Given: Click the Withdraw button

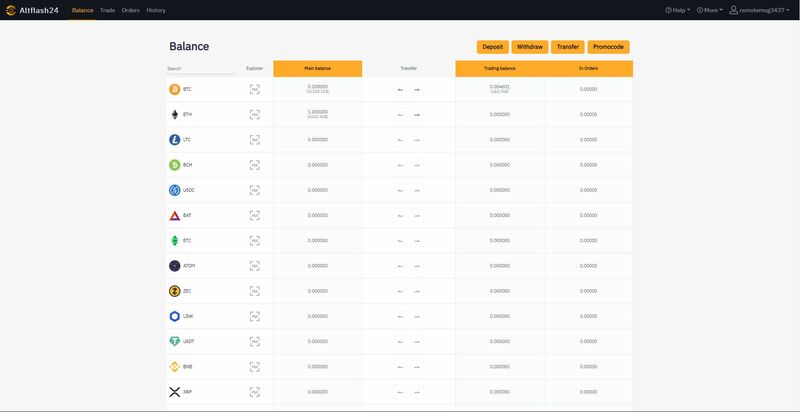Looking at the screenshot, I should [x=530, y=47].
